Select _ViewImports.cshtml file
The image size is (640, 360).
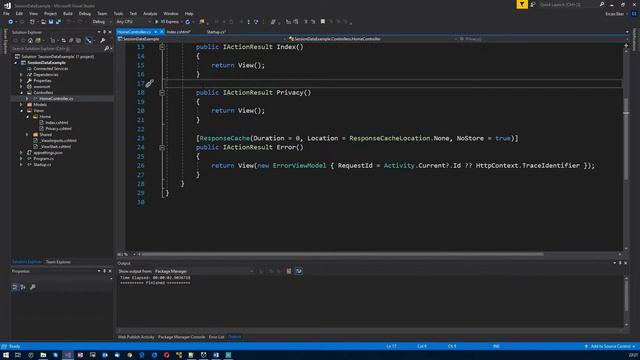(x=58, y=140)
